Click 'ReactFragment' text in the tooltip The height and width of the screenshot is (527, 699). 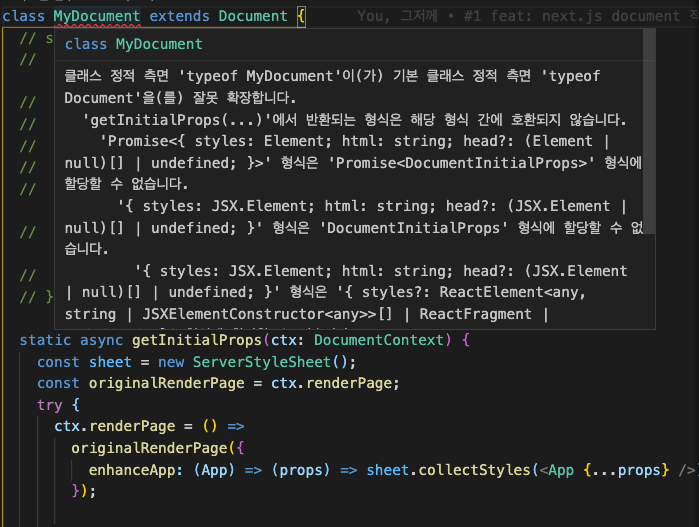tap(475, 314)
